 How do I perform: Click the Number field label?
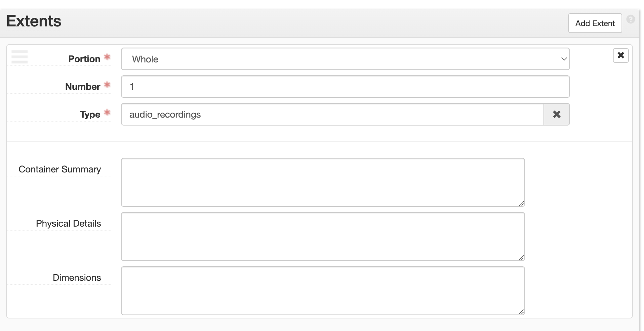(83, 87)
